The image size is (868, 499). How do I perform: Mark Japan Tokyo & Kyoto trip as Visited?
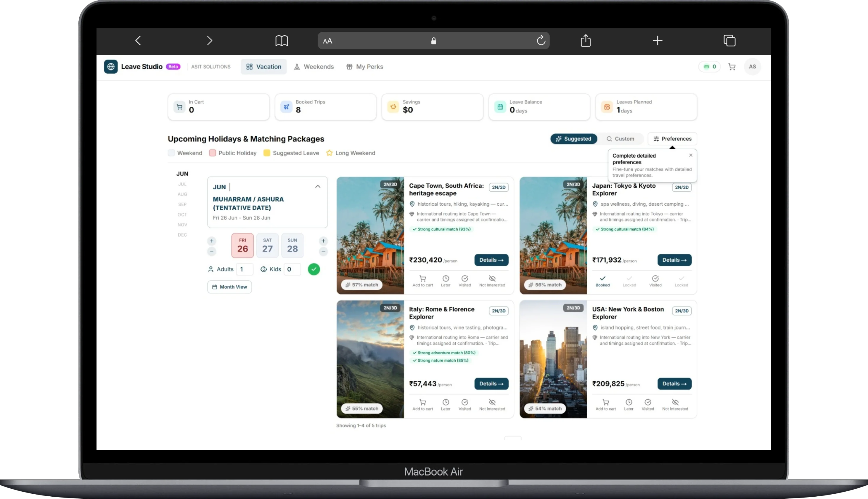pyautogui.click(x=655, y=281)
